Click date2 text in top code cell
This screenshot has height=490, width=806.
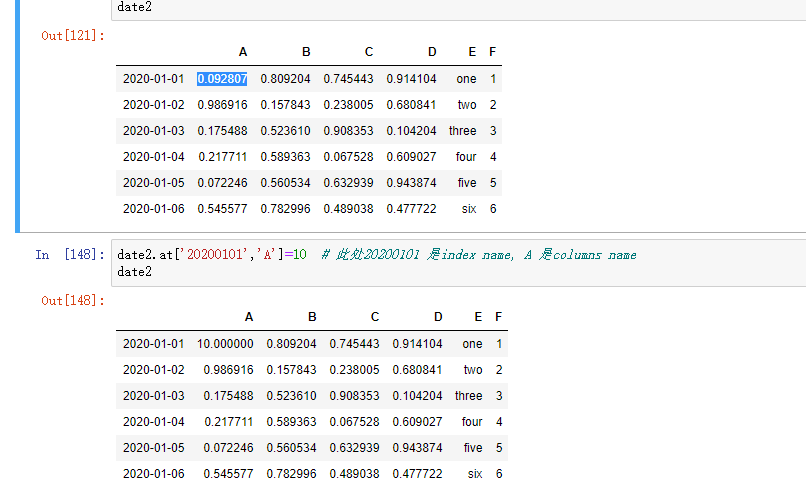tap(135, 7)
